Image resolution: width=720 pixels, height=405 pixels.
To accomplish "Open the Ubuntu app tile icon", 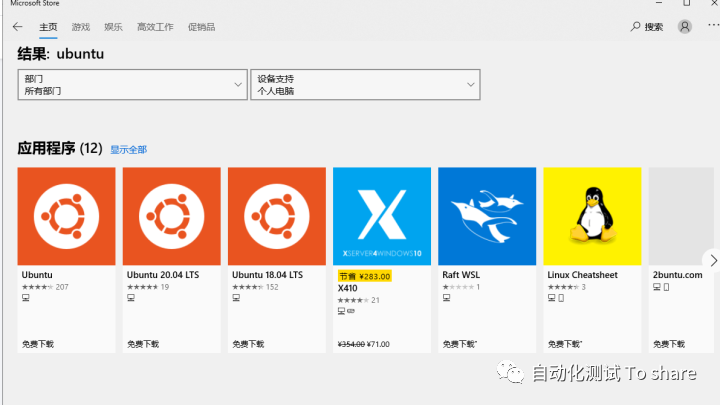I will pos(67,216).
